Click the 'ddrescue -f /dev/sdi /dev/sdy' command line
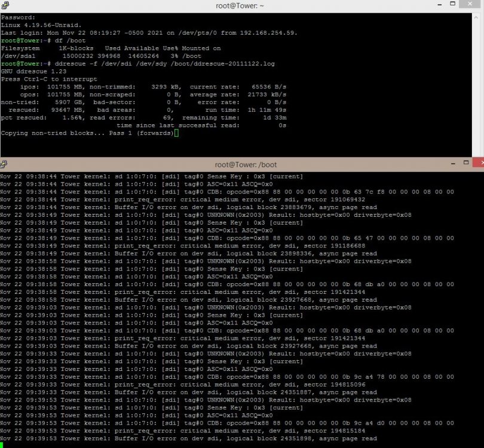 click(137, 63)
